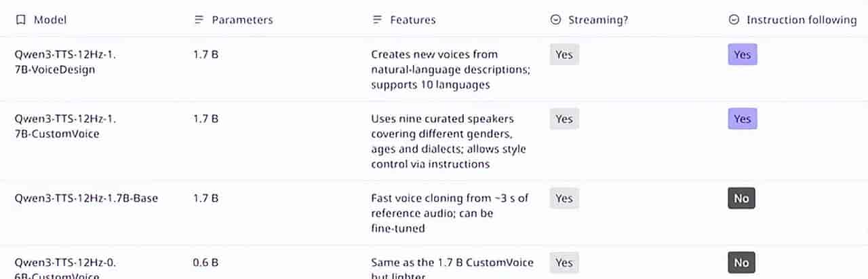
Task: Select the 1.7 B parameters cell for CustomVoice
Action: (205, 119)
